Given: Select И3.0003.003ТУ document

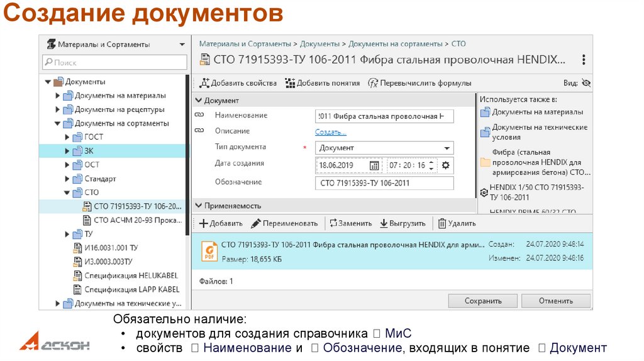Looking at the screenshot, I should [x=103, y=262].
